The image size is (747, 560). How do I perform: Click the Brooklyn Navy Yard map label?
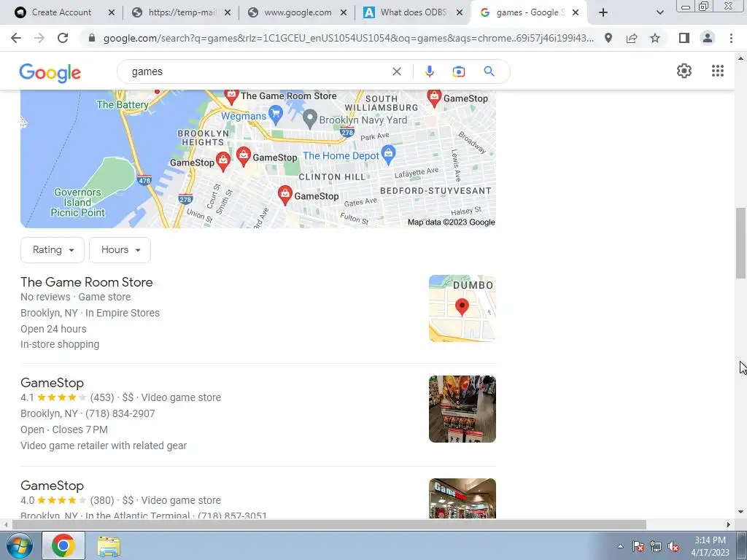point(363,120)
